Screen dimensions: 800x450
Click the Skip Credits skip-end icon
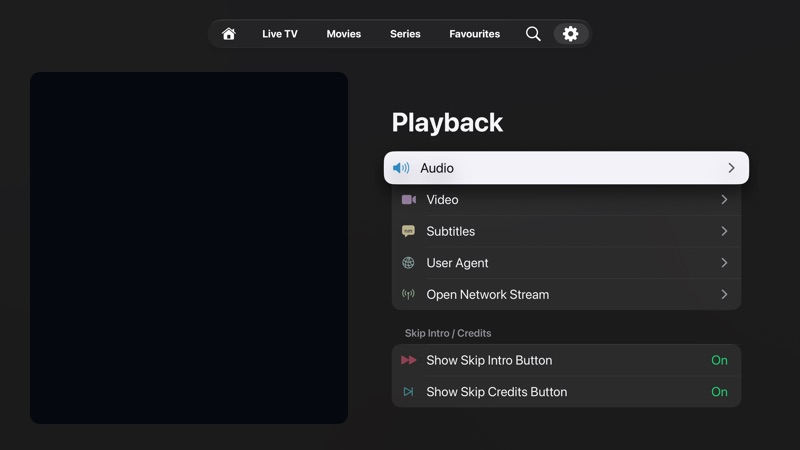coord(408,392)
